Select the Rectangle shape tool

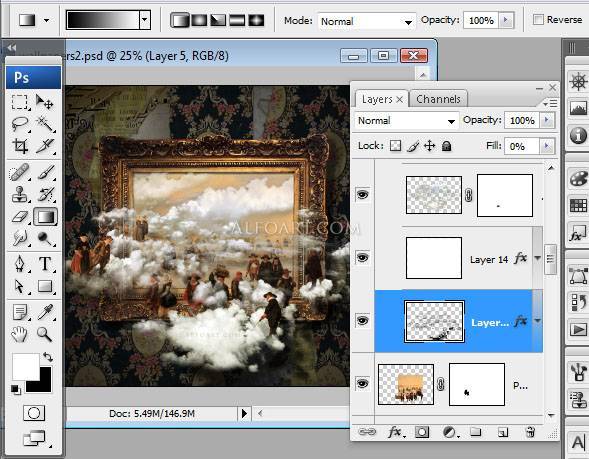coord(45,286)
